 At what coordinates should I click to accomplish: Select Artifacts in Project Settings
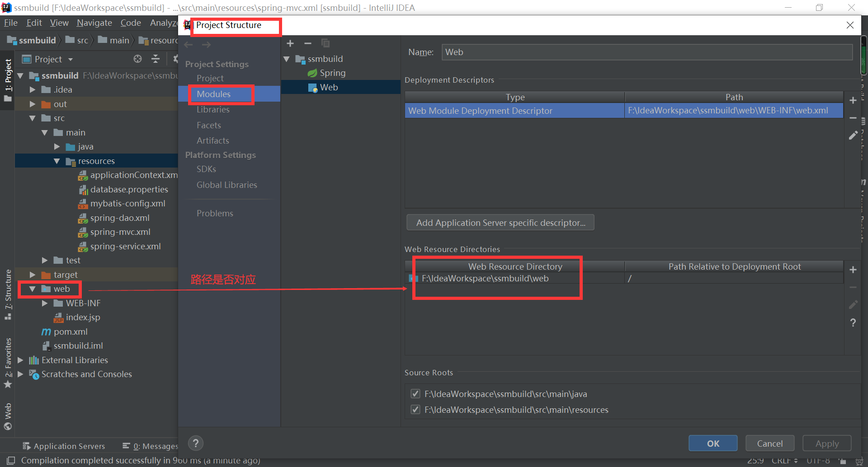pos(212,140)
